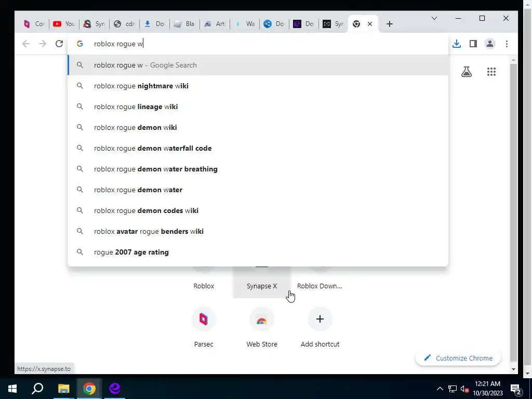Close the active new tab
Image resolution: width=532 pixels, height=399 pixels.
click(x=370, y=24)
